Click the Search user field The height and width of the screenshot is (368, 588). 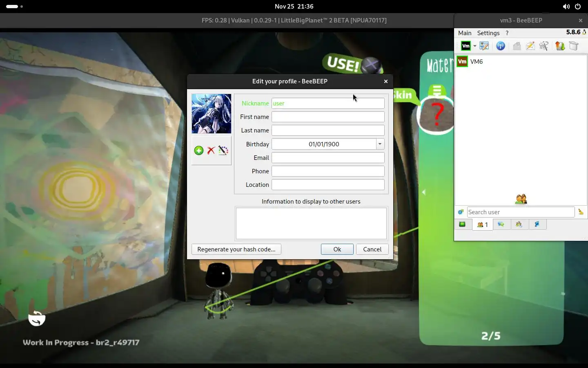coord(521,212)
